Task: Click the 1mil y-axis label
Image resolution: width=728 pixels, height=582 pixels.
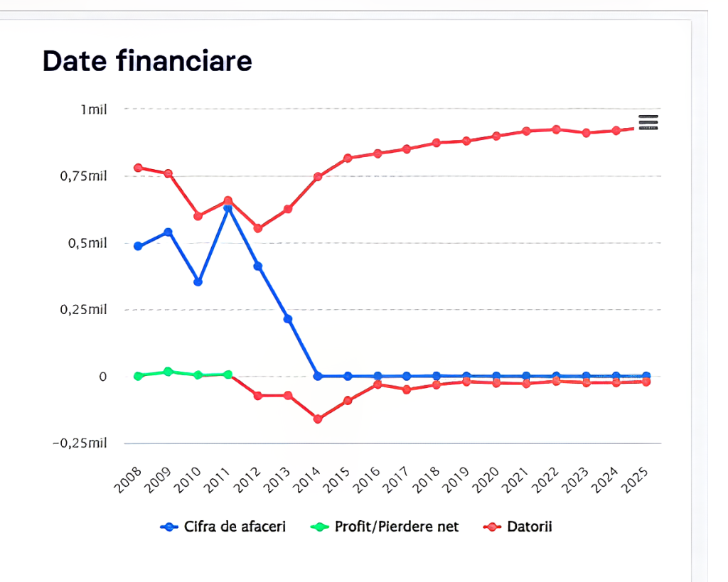Action: (94, 109)
